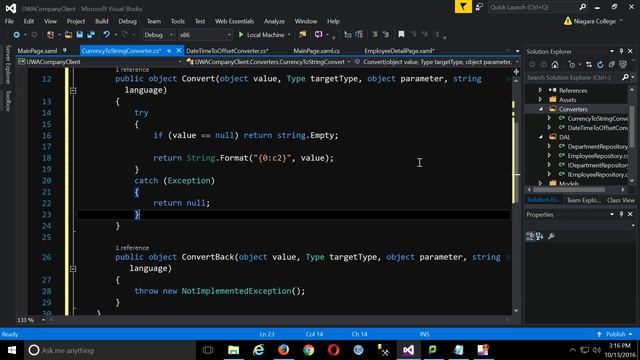The height and width of the screenshot is (360, 640).
Task: Collapse the Converters folder
Action: 541,109
